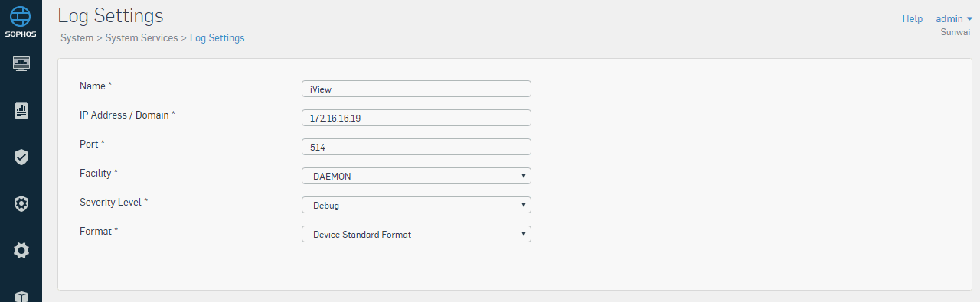Open the admin user menu

tap(954, 18)
